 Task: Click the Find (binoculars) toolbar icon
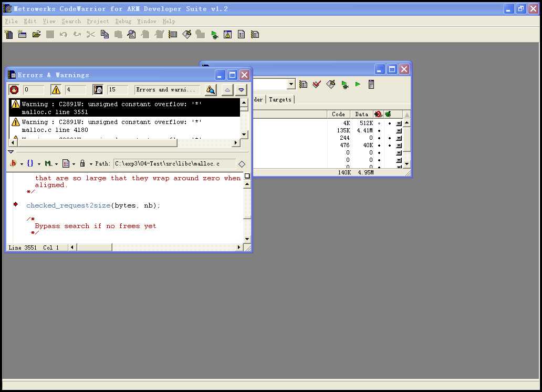tap(132, 34)
